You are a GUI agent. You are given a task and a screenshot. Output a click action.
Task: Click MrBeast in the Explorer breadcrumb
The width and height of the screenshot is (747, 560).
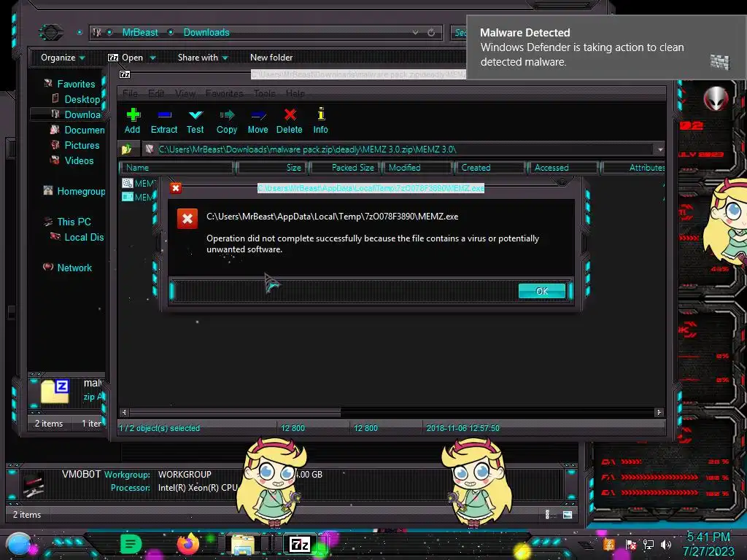coord(139,32)
